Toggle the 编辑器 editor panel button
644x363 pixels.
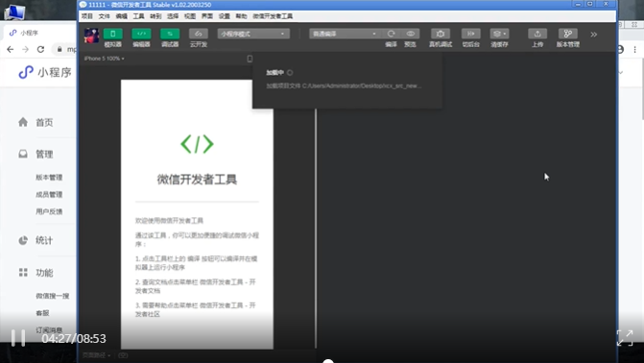(x=141, y=34)
